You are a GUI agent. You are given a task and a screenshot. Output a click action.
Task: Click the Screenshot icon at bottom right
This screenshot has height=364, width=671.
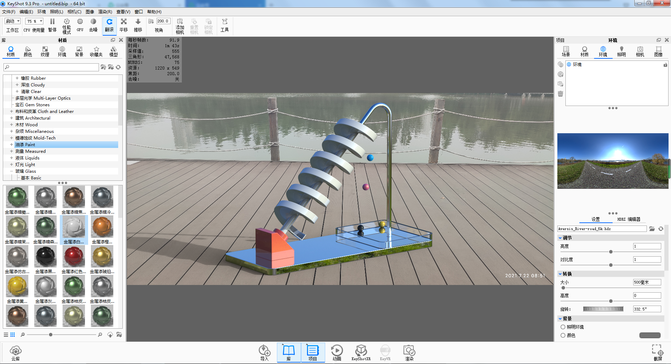(x=658, y=353)
